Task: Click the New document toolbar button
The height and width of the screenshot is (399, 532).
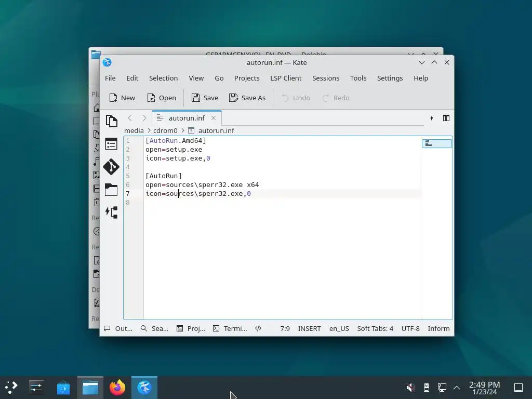Action: tap(122, 98)
